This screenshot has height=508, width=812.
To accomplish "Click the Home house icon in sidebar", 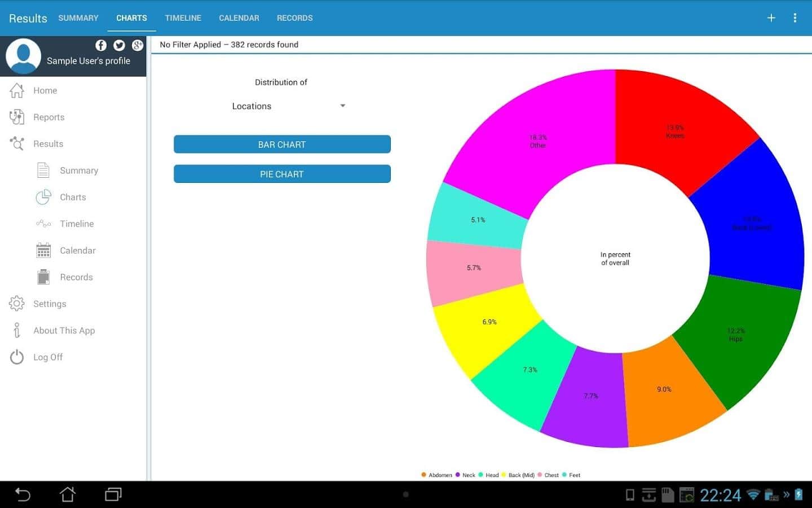I will click(x=17, y=90).
